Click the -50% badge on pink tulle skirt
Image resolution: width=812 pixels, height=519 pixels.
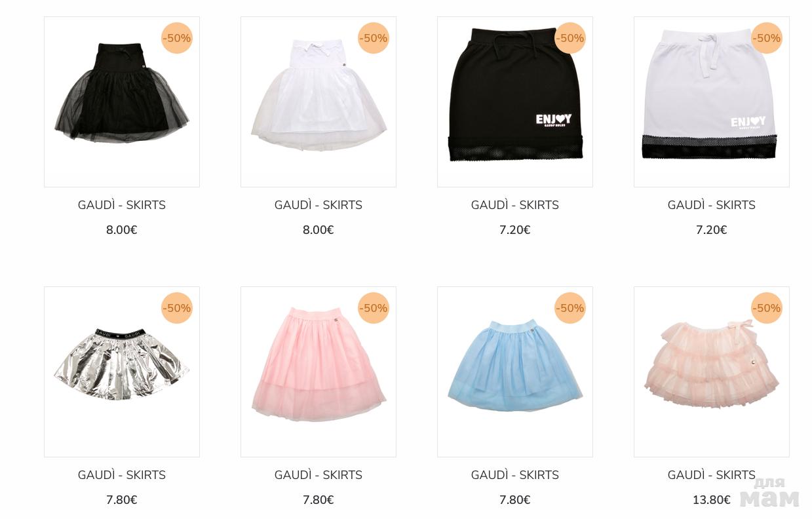pyautogui.click(x=374, y=308)
